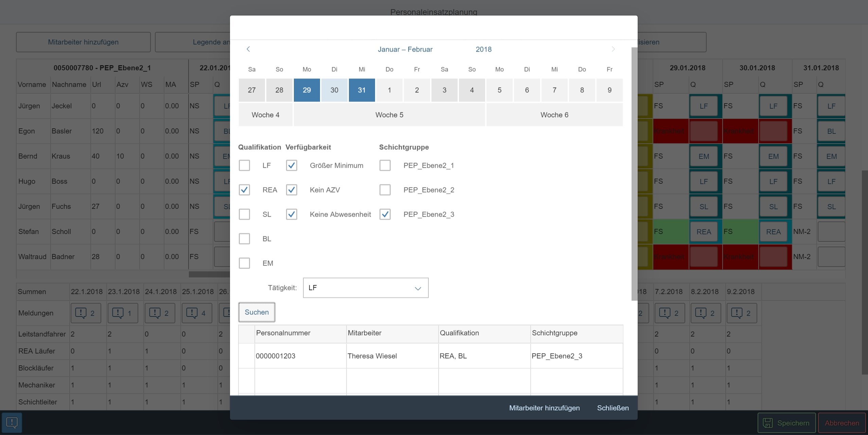Expand the Tätigkeit dropdown

pos(418,288)
